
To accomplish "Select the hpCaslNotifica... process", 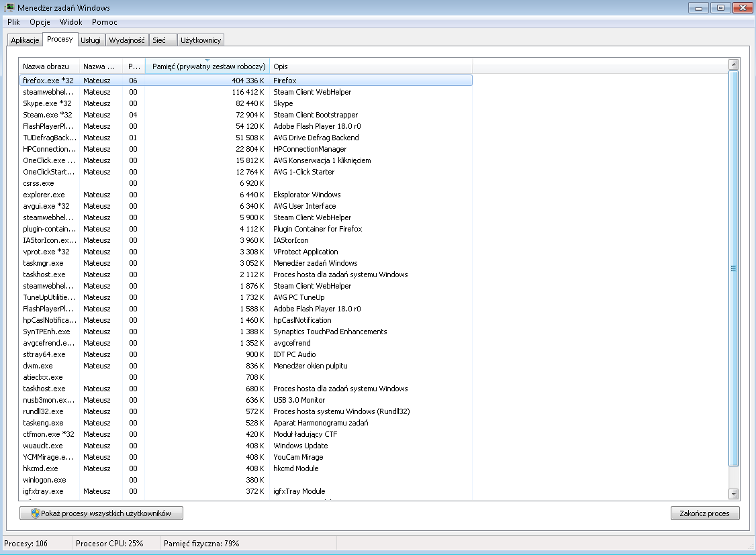I will click(x=246, y=320).
